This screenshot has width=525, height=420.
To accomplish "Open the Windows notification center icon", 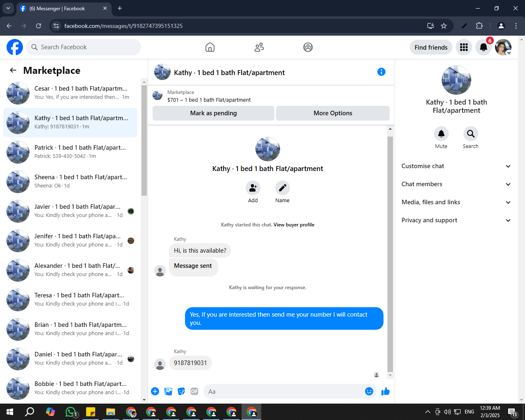I will click(513, 412).
